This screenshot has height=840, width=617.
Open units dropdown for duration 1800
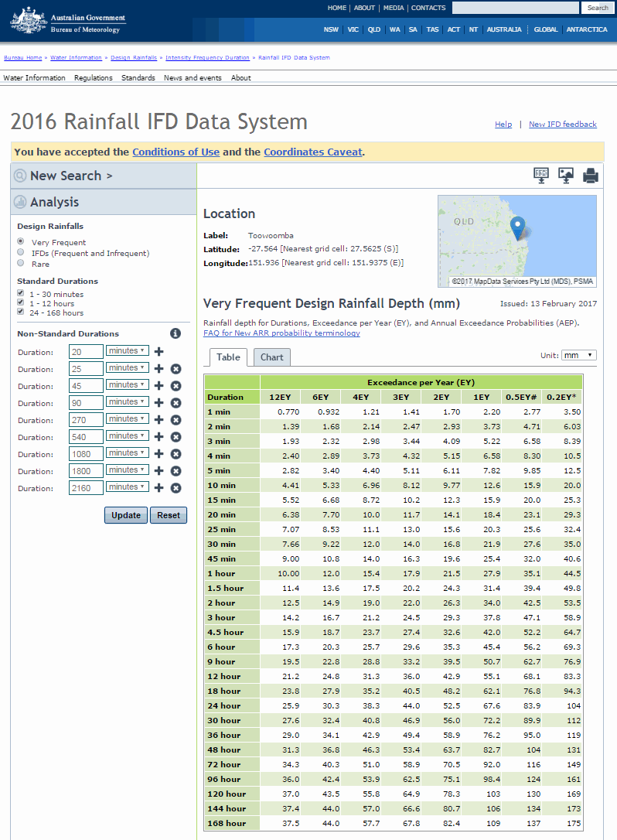click(127, 470)
